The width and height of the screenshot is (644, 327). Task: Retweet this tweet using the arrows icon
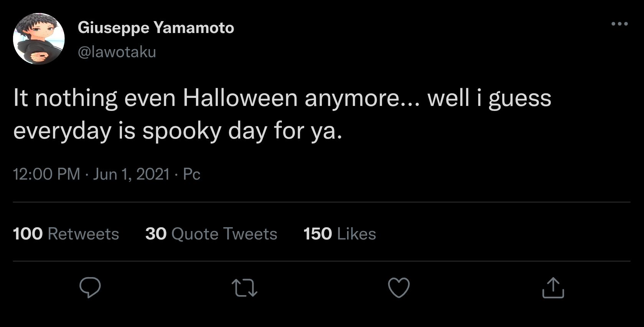pyautogui.click(x=244, y=288)
